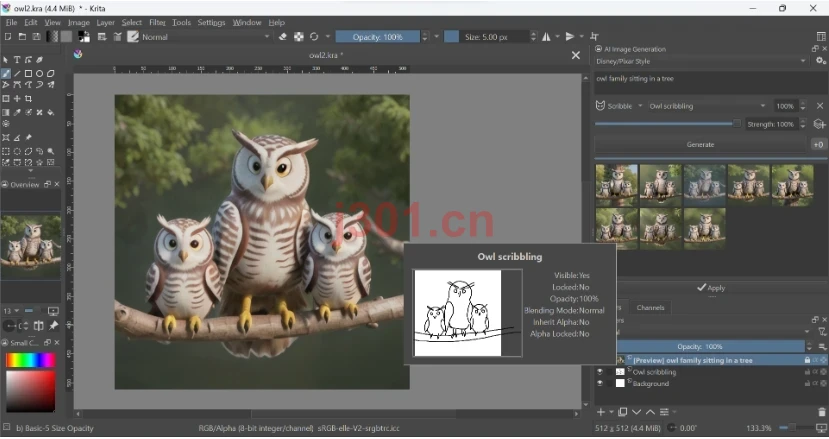Switch to the Channels tab
The width and height of the screenshot is (829, 439).
[650, 307]
